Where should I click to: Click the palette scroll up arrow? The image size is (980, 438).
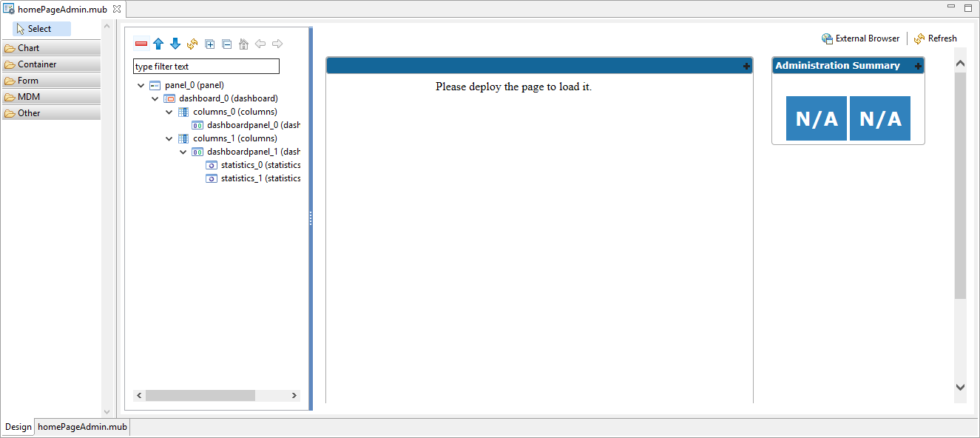107,27
